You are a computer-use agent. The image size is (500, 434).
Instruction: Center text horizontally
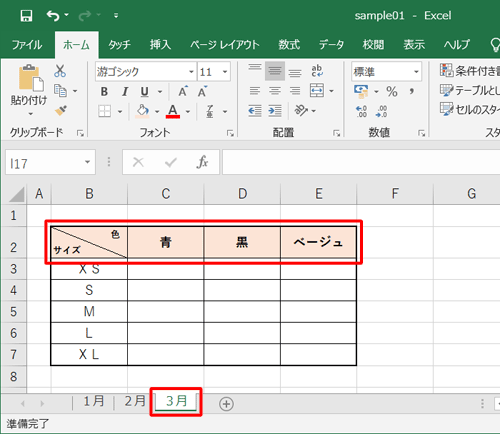click(x=275, y=91)
